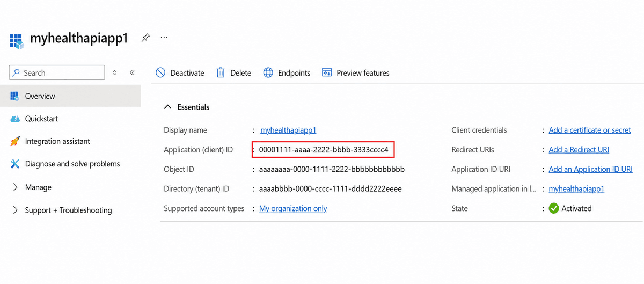
Task: Focus the sidebar Search field
Action: click(x=57, y=72)
